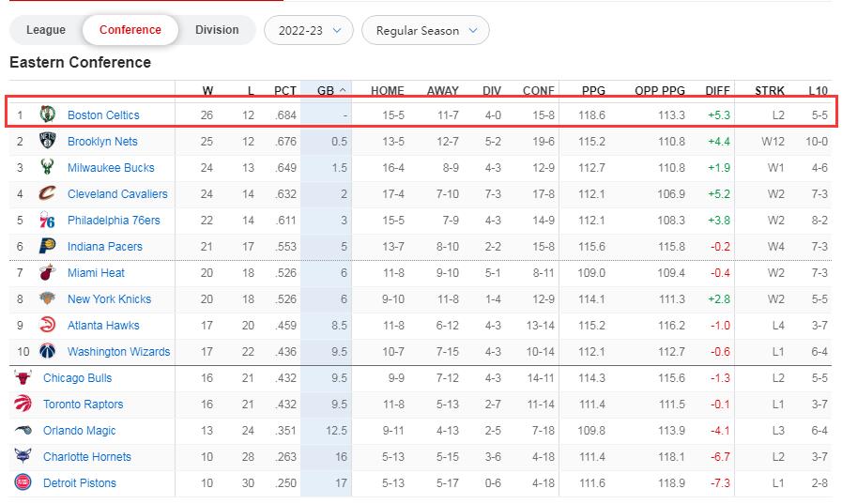Viewport: 842px width, 504px height.
Task: Switch to the League tab
Action: [46, 30]
